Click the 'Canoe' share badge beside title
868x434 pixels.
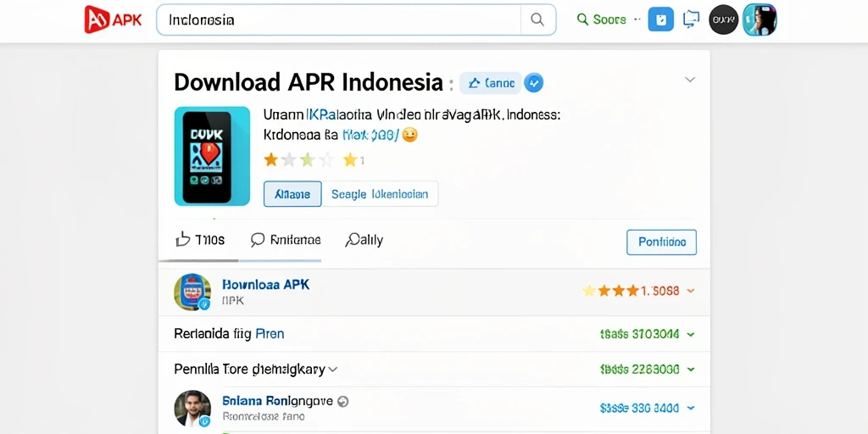point(491,83)
